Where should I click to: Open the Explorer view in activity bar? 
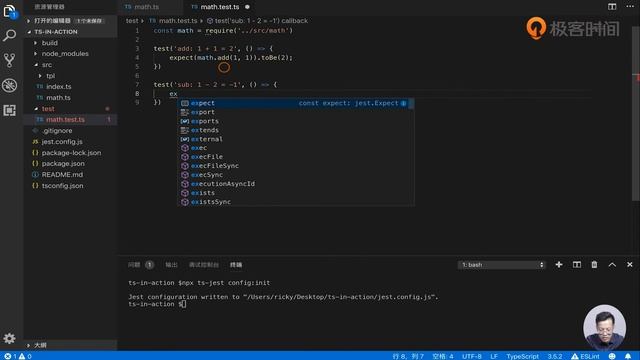tap(9, 11)
